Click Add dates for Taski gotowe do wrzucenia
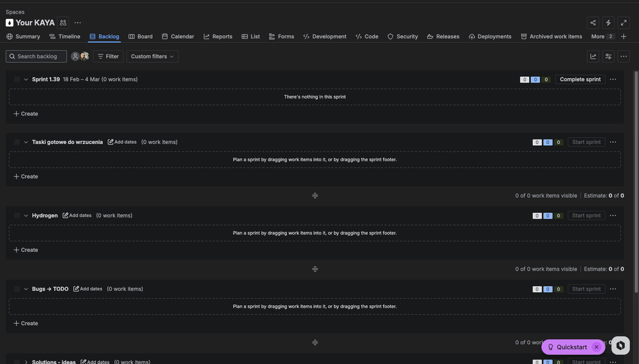 122,142
